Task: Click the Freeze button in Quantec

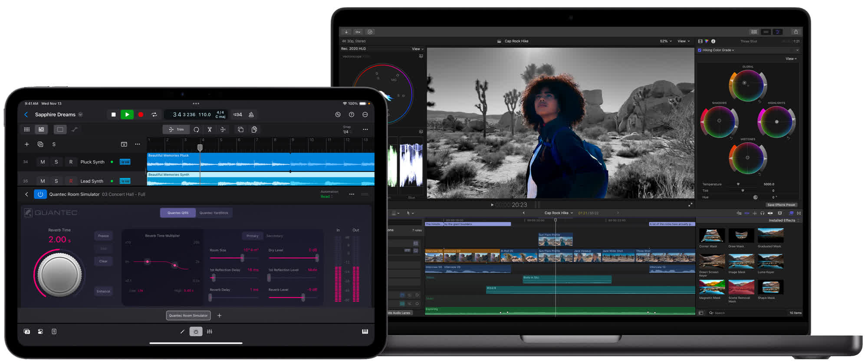Action: tap(103, 236)
